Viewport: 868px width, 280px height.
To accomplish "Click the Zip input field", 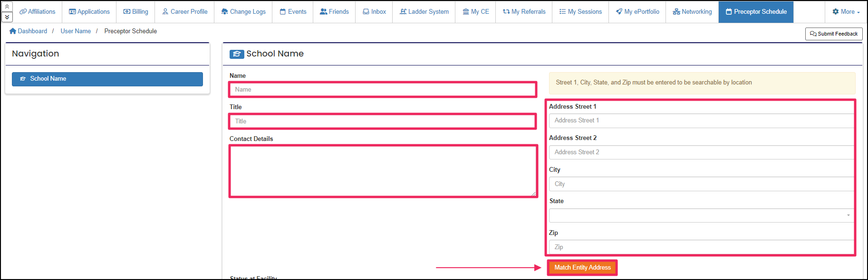I will coord(702,247).
